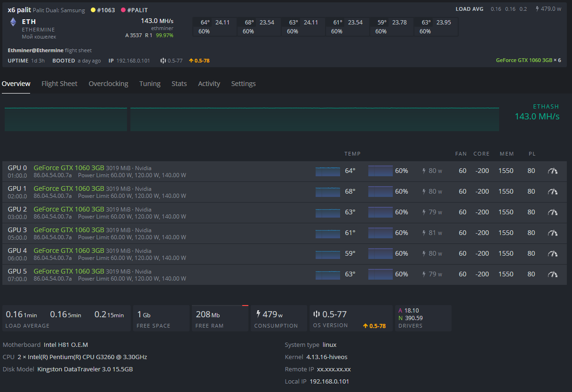Open overclock gauge for GPU 3
The width and height of the screenshot is (572, 392).
coord(553,233)
